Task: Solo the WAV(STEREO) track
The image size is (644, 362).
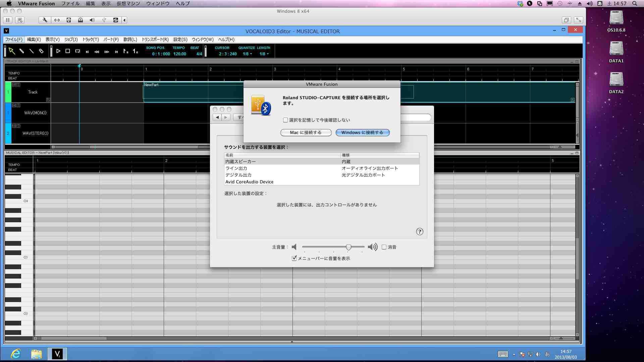Action: coord(18,126)
